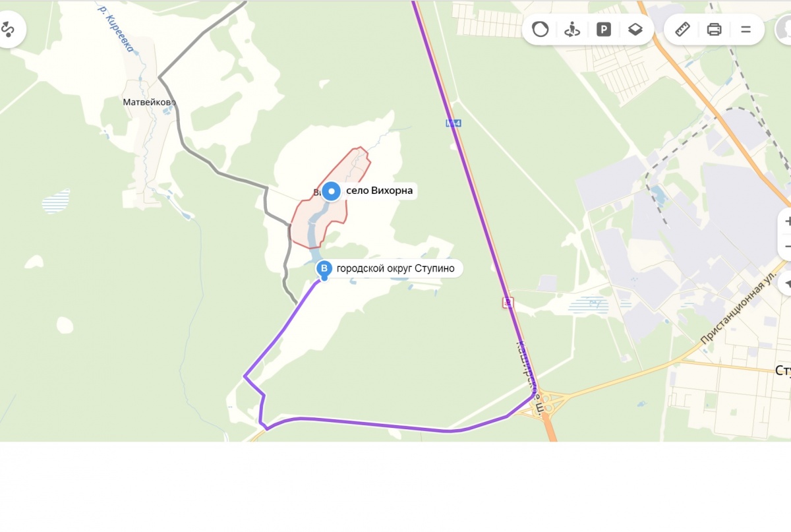Open the route builder icon
Image resolution: width=791 pixels, height=532 pixels.
click(8, 29)
